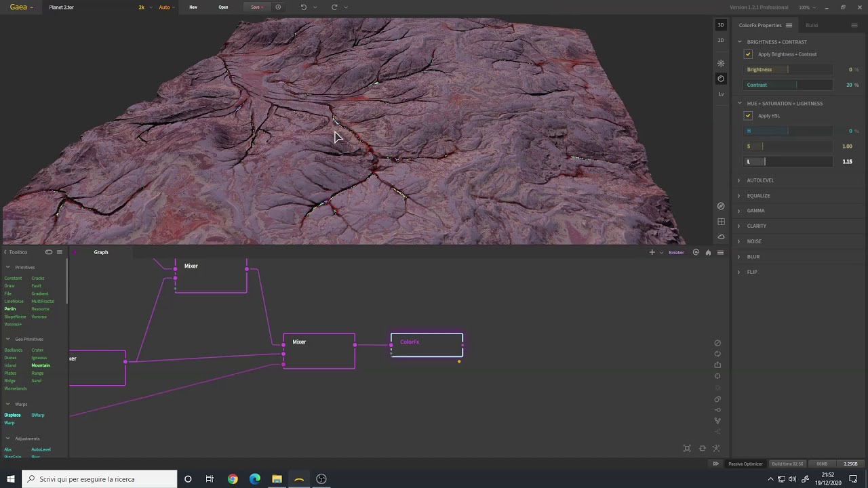Click the frame-all icon in graph corner

point(687,448)
